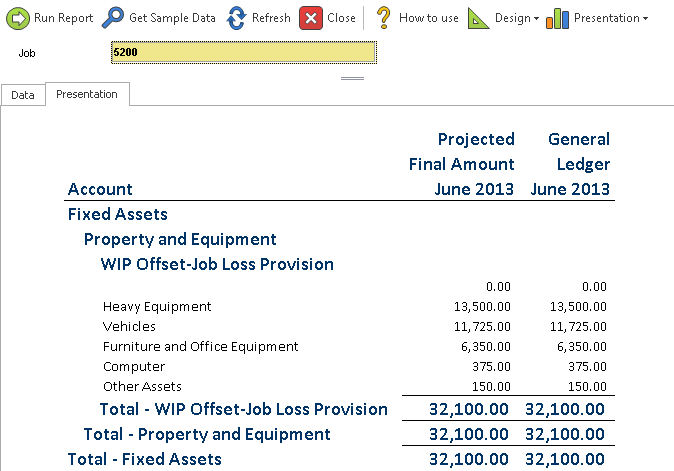Click Total Property and Equipment projected 32,100.00

tap(469, 434)
